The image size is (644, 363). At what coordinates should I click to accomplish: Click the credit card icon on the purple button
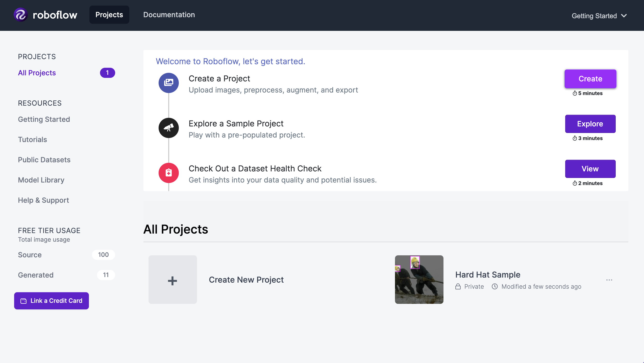click(x=23, y=301)
